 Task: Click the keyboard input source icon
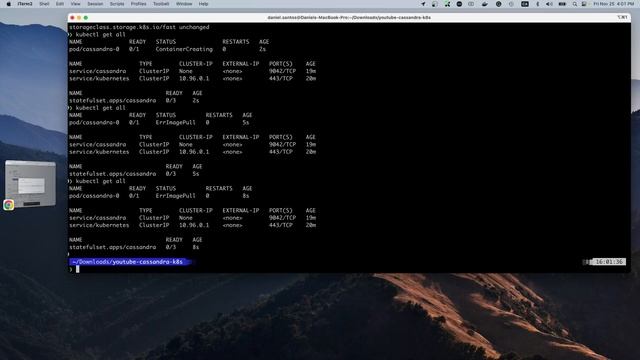[525, 4]
